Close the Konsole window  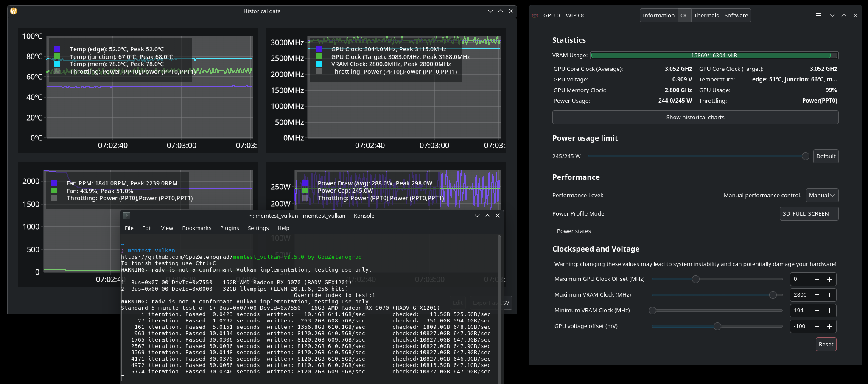point(498,216)
